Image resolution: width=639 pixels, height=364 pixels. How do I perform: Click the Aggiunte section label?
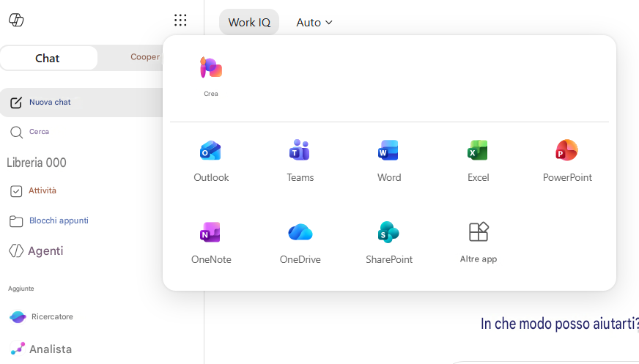coord(21,289)
